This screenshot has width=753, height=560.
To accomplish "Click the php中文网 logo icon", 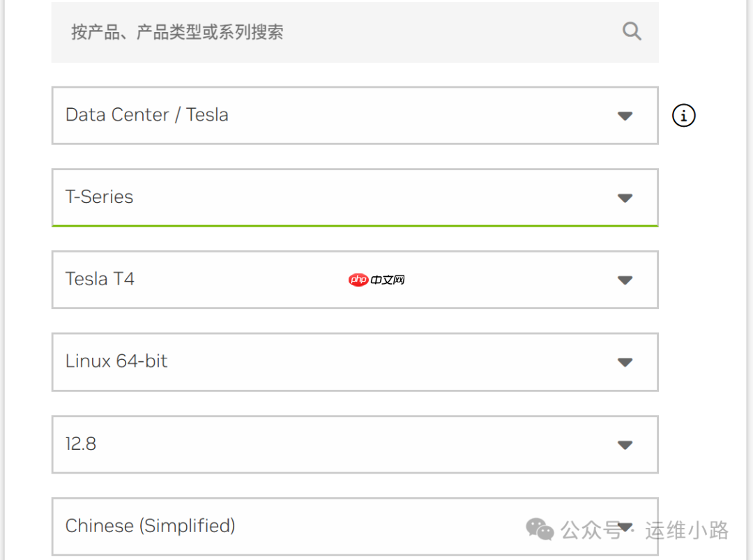I will coord(358,280).
